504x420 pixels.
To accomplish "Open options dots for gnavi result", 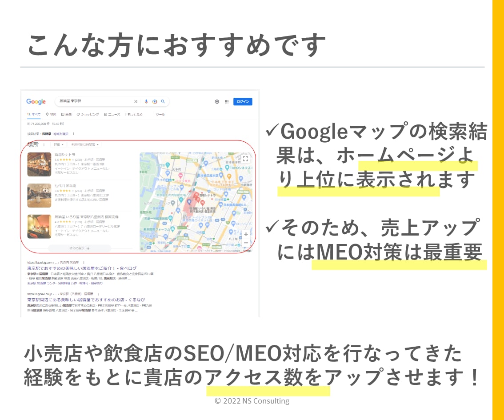I will coord(98,294).
